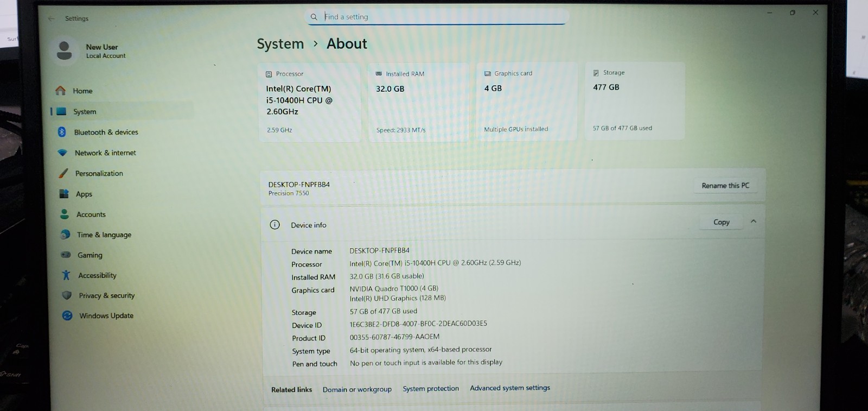Click the Graphics card header icon

coord(487,73)
